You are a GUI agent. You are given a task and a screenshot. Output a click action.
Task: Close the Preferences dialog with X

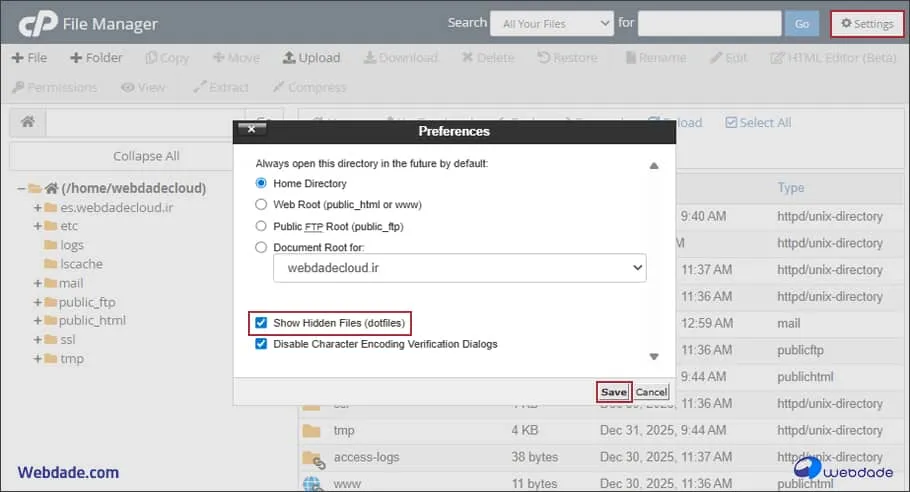[x=252, y=129]
